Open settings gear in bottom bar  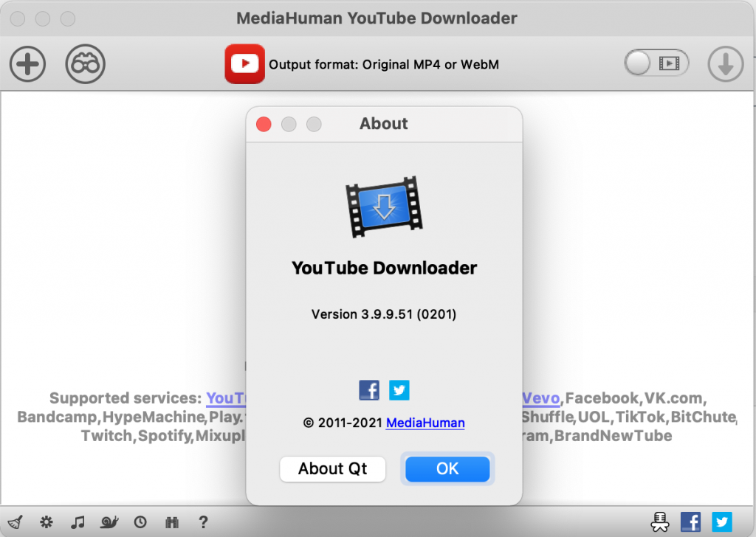[x=47, y=522]
